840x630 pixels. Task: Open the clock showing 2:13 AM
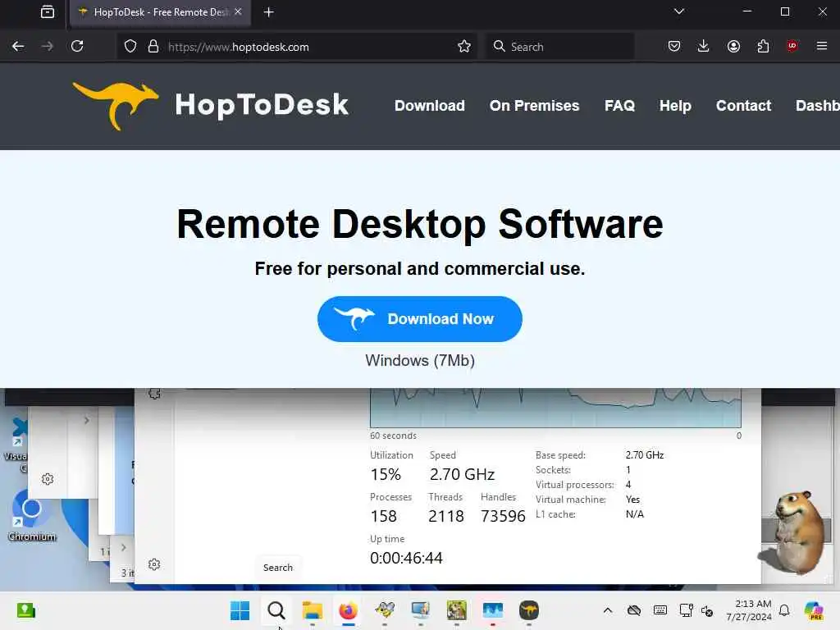tap(748, 610)
